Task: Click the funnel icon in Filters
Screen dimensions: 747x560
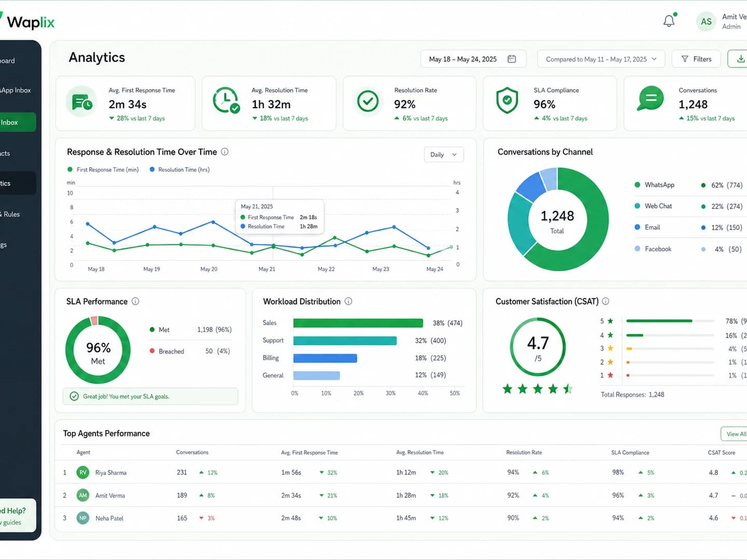Action: pos(685,59)
